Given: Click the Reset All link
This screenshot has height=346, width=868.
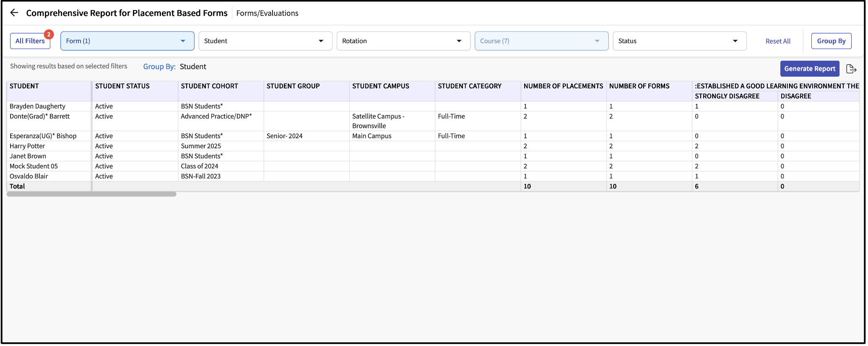Looking at the screenshot, I should (777, 41).
